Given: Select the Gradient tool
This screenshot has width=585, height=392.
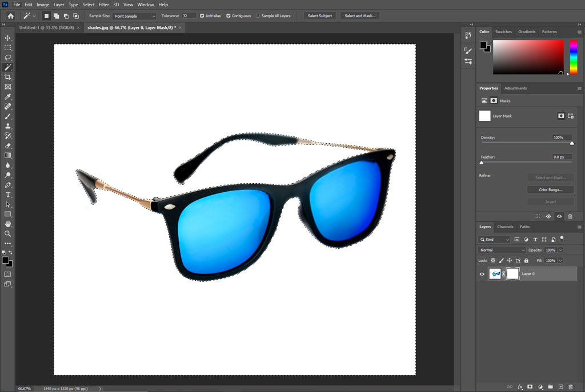Looking at the screenshot, I should tap(7, 155).
